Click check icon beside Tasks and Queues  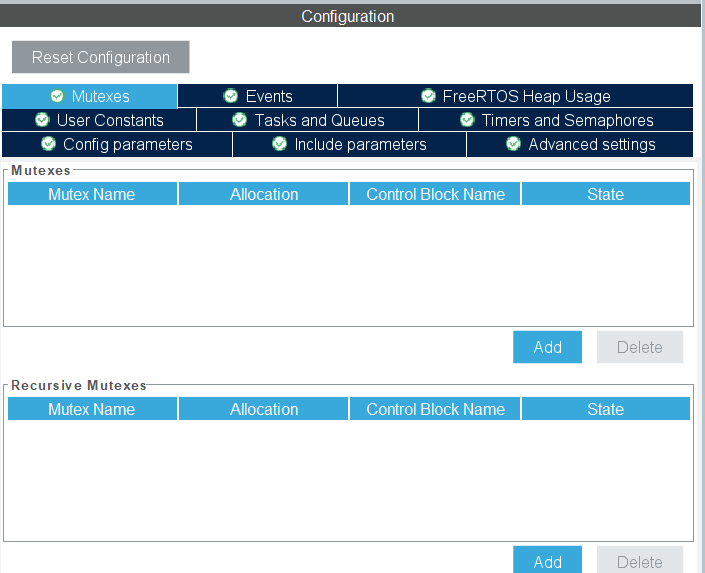click(239, 120)
